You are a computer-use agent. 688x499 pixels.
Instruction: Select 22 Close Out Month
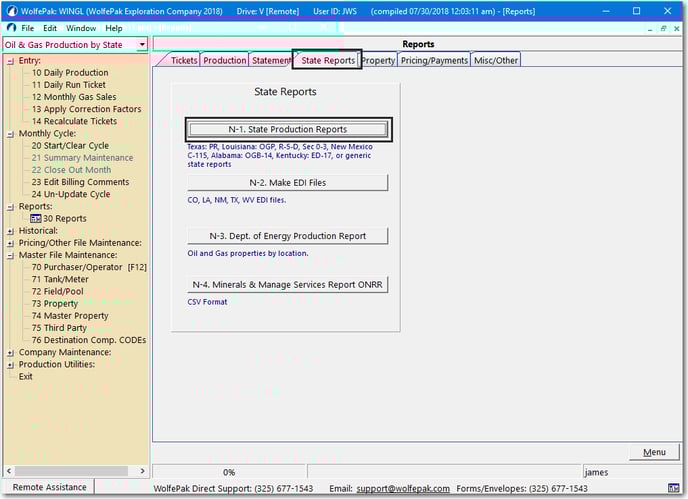click(x=71, y=170)
